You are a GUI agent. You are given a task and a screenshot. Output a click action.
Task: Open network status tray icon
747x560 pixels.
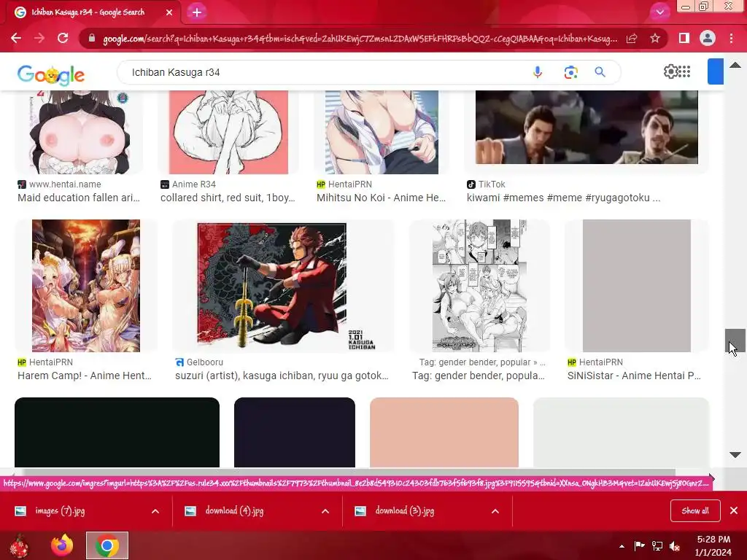coord(657,545)
